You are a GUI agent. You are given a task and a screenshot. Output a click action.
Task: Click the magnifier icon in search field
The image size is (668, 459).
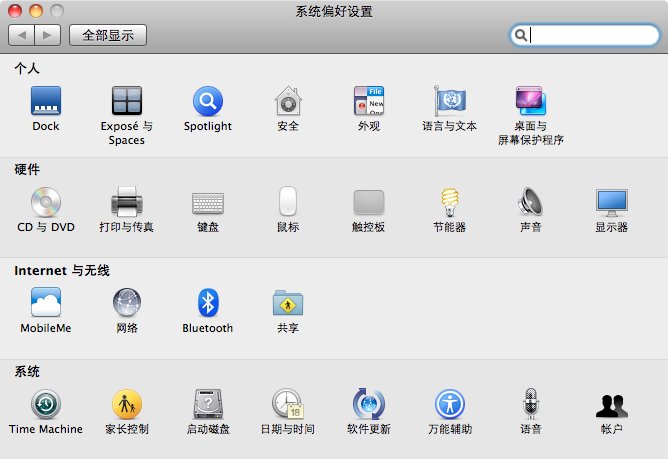pyautogui.click(x=521, y=35)
